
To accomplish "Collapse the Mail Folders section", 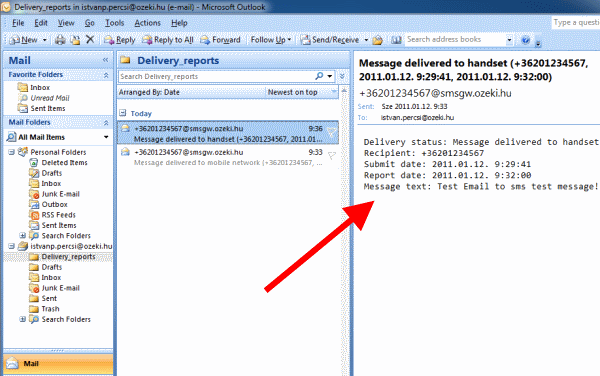I will click(106, 122).
